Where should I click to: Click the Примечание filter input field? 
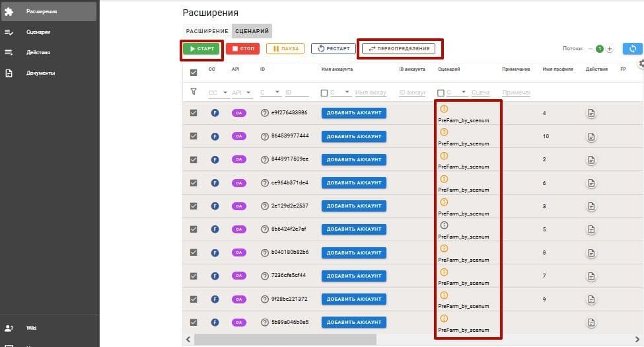516,93
